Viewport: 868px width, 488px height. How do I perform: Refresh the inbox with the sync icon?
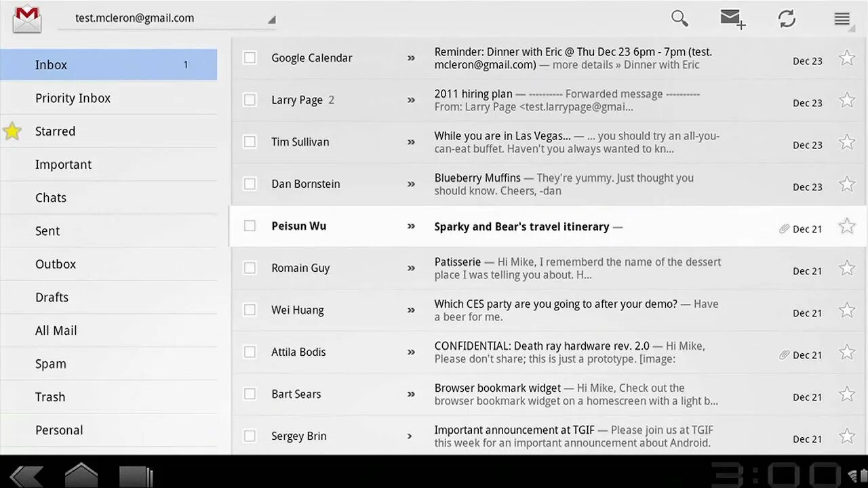[x=787, y=19]
